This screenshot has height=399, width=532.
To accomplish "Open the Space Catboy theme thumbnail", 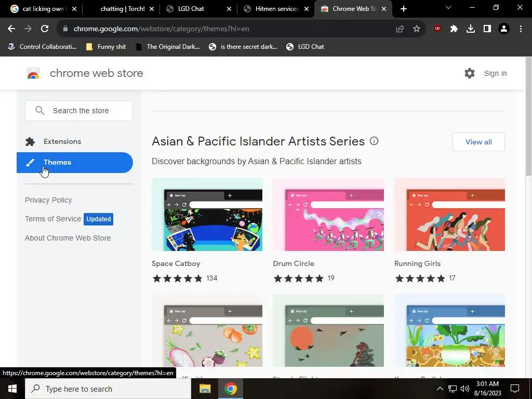I will (x=207, y=215).
